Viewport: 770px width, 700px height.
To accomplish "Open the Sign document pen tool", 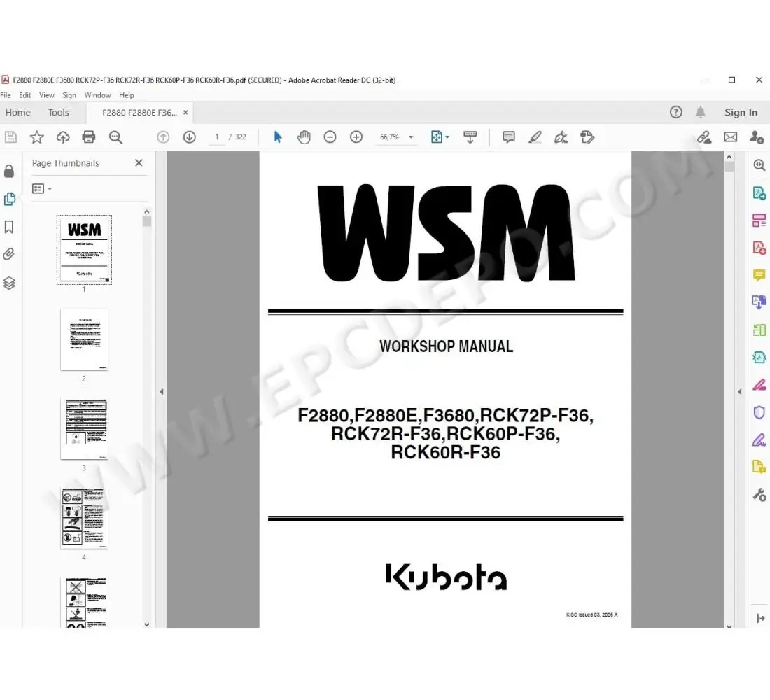I will tap(561, 137).
